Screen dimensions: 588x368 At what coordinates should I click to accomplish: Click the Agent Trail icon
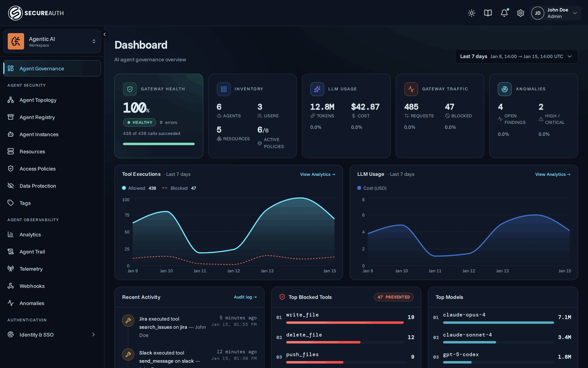[x=11, y=251]
